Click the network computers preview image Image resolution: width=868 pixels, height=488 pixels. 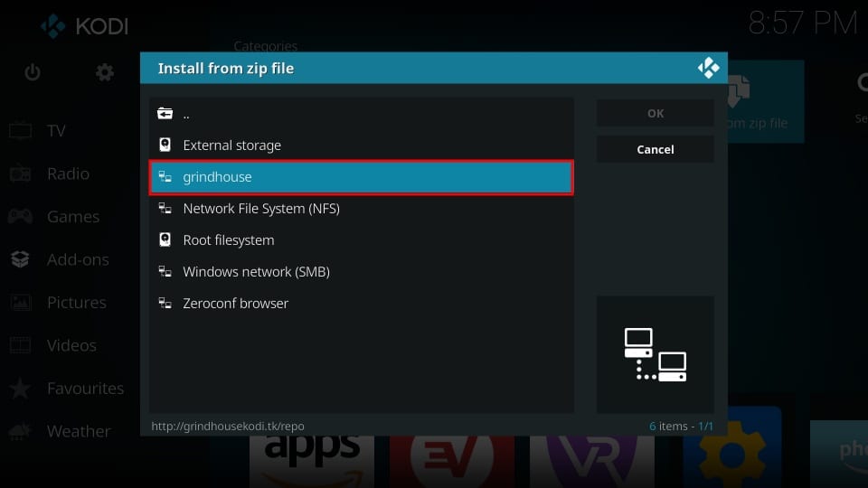pos(655,354)
